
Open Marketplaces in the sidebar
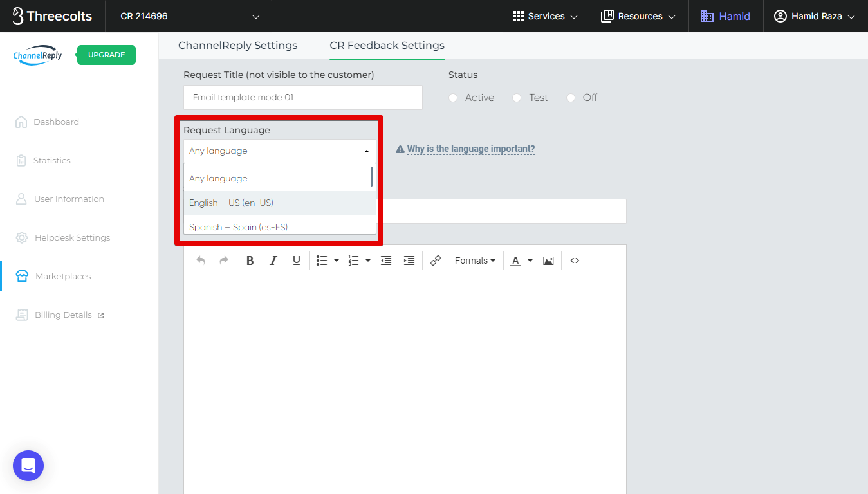63,277
